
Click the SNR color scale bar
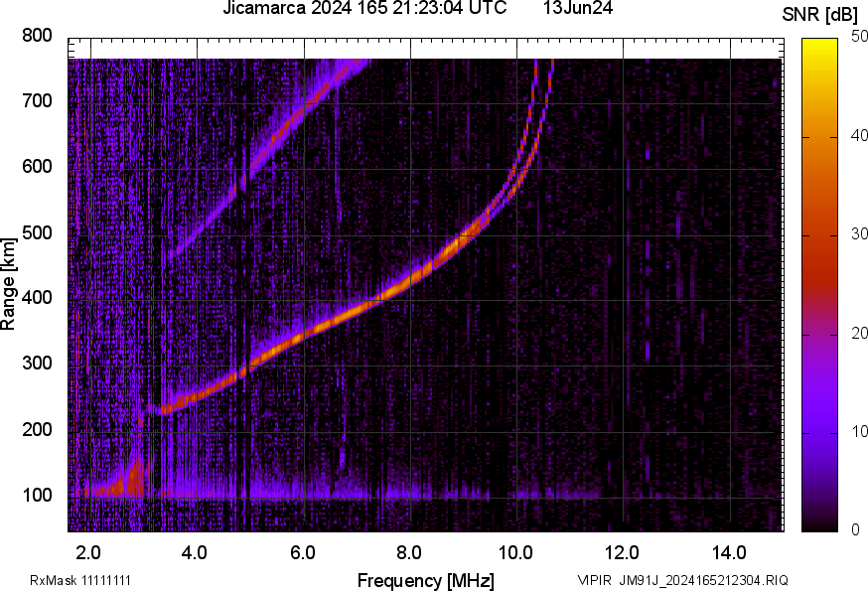click(x=820, y=285)
